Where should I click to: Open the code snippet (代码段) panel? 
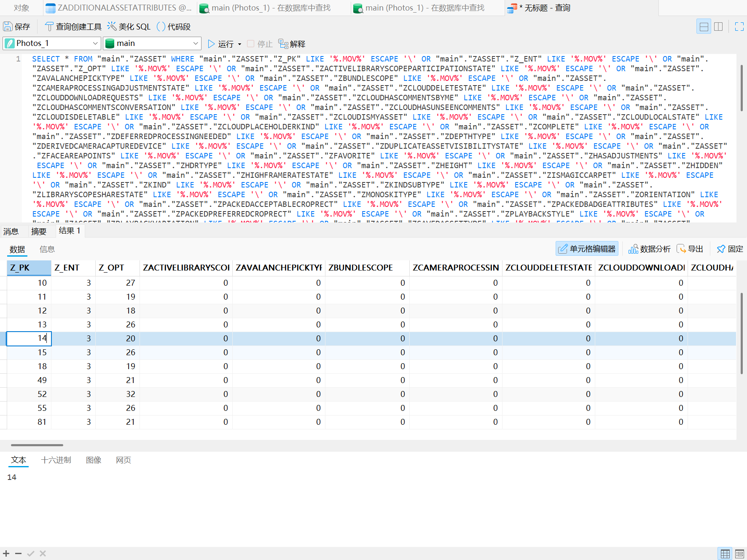[173, 27]
